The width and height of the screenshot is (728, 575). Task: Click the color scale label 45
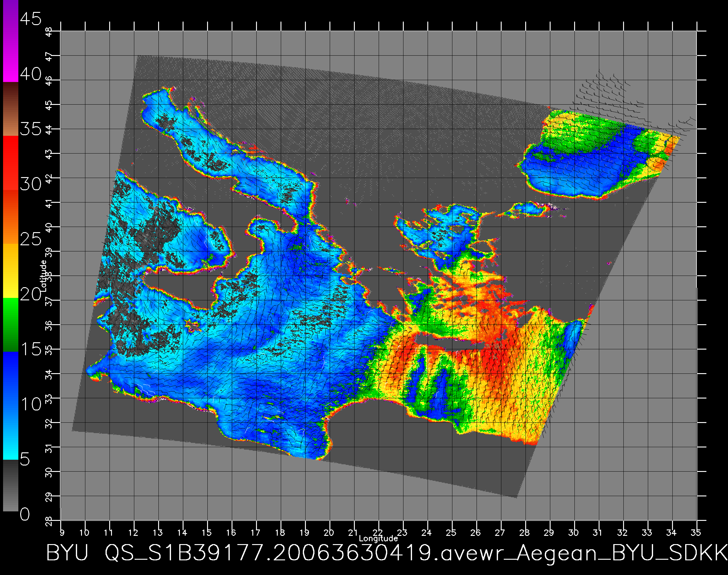(x=31, y=19)
